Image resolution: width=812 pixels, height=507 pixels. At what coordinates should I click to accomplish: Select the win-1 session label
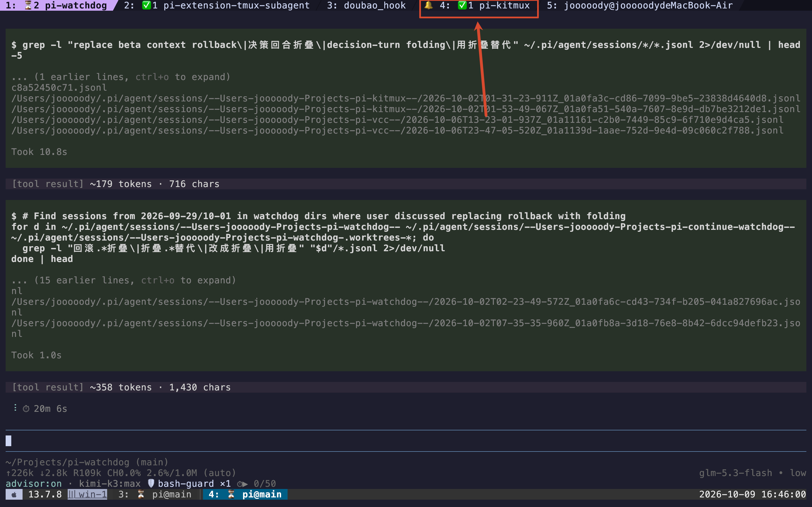pos(87,494)
